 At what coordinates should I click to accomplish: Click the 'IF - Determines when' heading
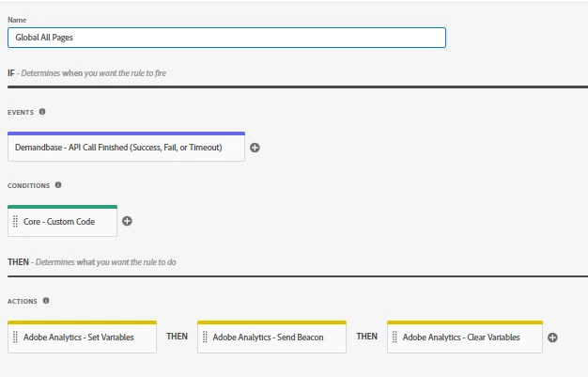click(x=86, y=73)
